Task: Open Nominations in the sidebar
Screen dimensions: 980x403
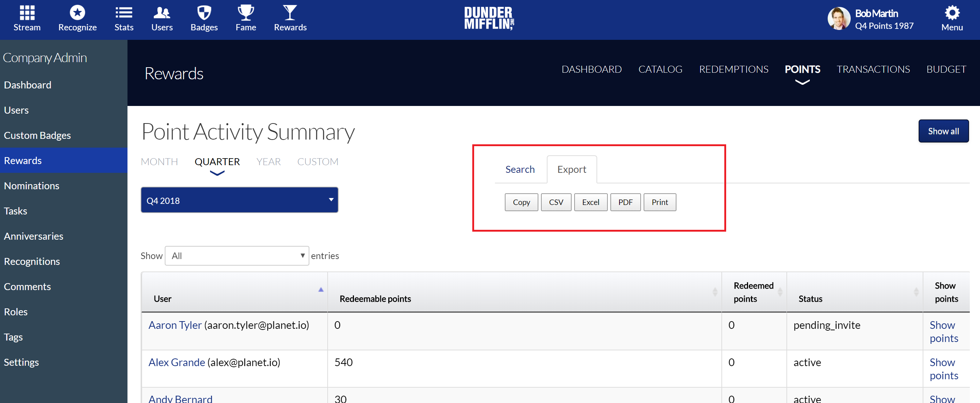Action: point(31,186)
